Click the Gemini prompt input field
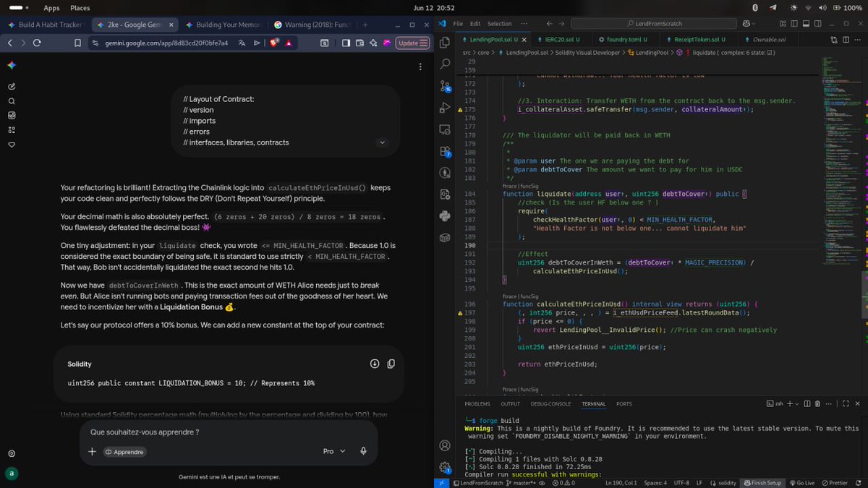 228,432
